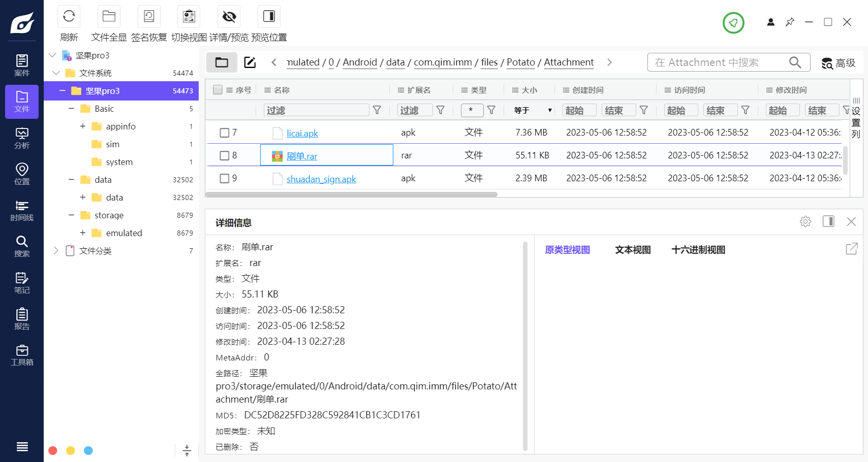Click the yellow color tag dot

point(71,450)
